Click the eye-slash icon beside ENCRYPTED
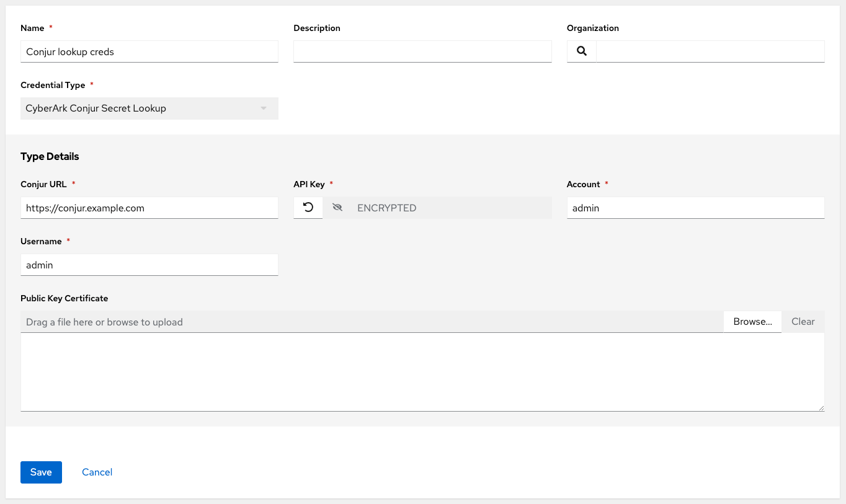Image resolution: width=846 pixels, height=504 pixels. click(x=337, y=207)
